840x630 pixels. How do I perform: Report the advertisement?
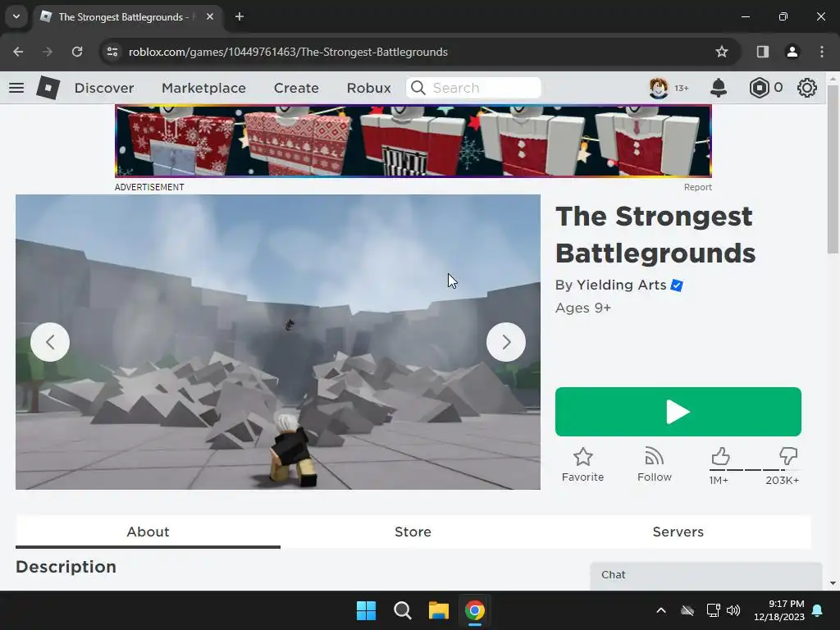[x=697, y=187]
